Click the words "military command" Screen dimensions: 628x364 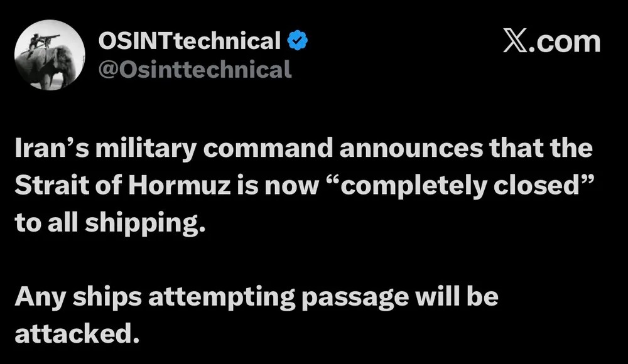click(x=214, y=149)
